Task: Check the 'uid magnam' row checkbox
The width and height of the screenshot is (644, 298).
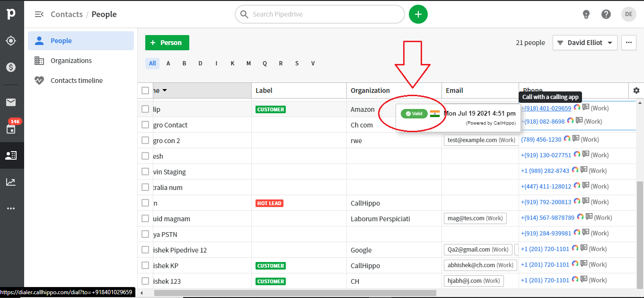Action: point(145,218)
